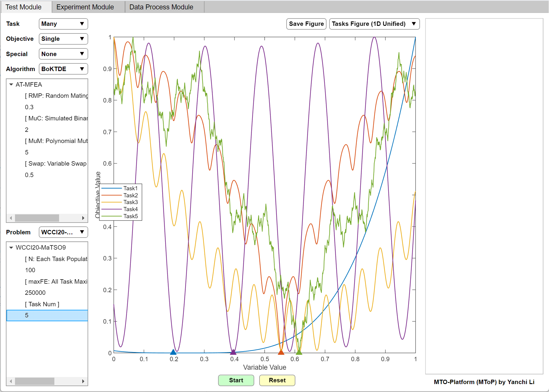Click algorithm panel scroll right arrow
The image size is (549, 392).
[83, 218]
